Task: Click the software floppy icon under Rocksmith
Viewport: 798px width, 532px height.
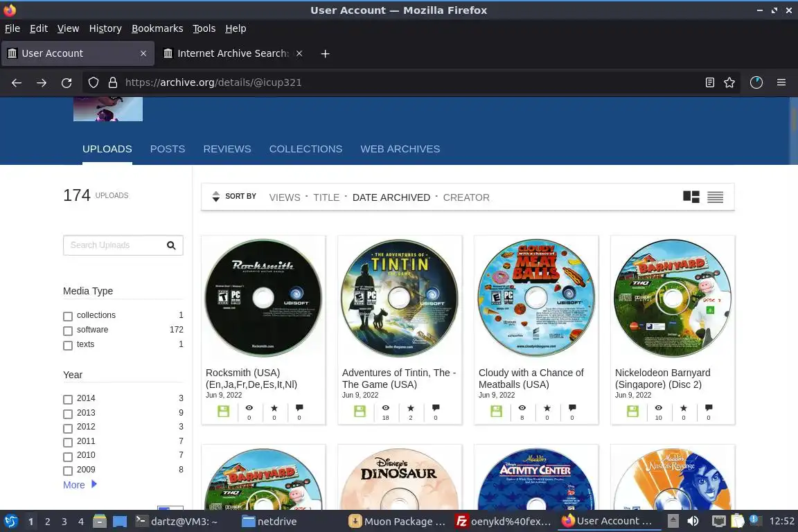Action: [x=224, y=411]
